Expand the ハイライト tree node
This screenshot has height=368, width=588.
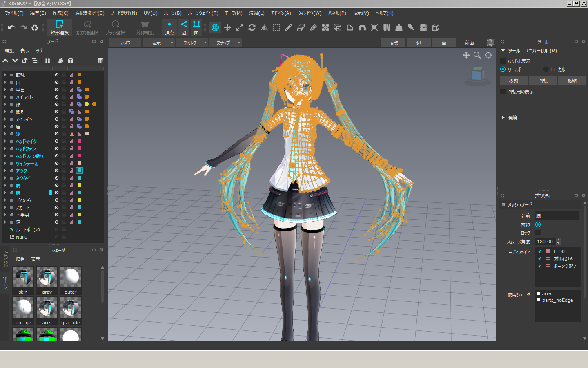point(5,97)
